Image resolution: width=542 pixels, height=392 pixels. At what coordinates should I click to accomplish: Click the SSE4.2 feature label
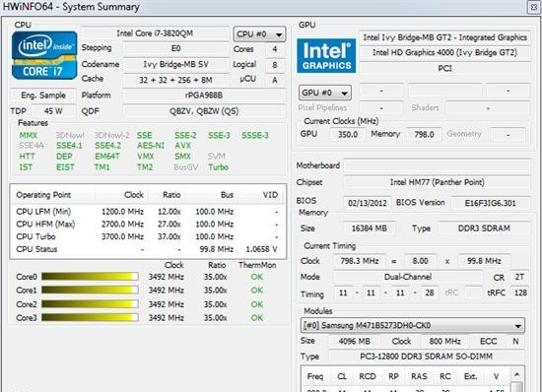click(107, 146)
